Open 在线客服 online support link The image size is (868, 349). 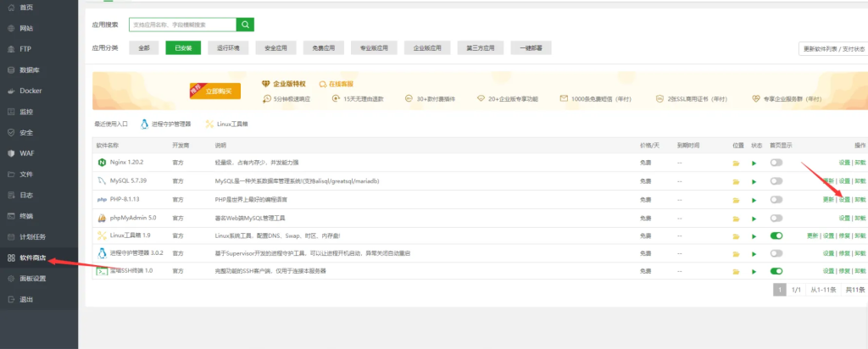(336, 84)
